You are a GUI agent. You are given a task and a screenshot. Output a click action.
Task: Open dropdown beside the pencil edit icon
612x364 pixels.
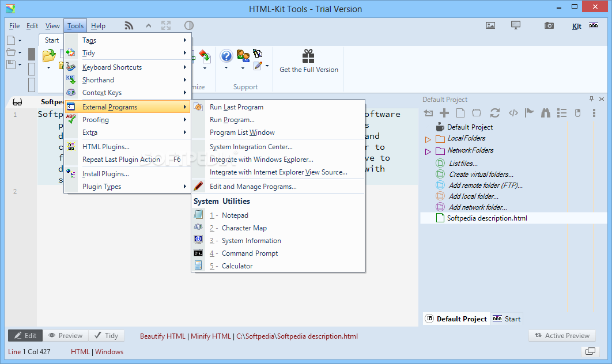[x=267, y=66]
